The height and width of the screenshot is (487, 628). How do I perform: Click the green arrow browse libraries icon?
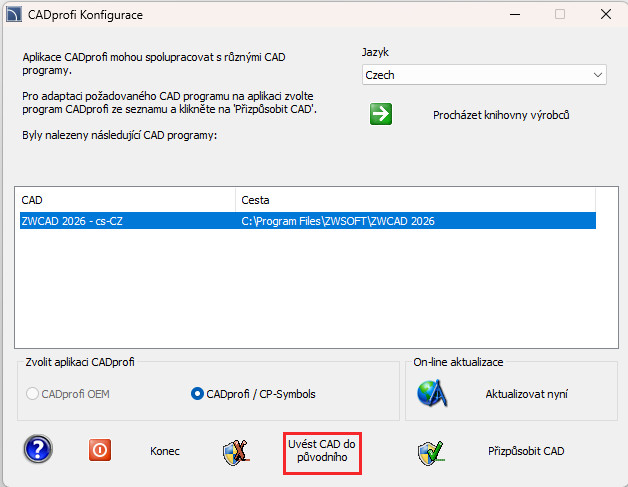[x=380, y=114]
